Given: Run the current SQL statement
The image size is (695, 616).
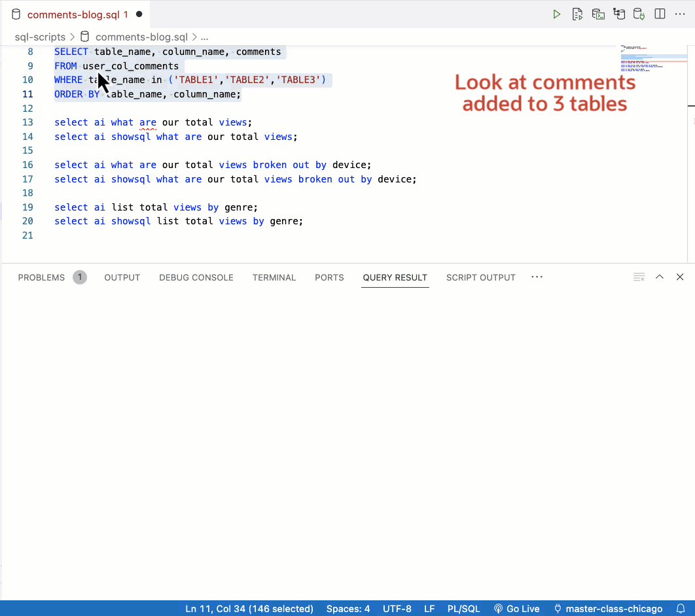Looking at the screenshot, I should click(557, 13).
